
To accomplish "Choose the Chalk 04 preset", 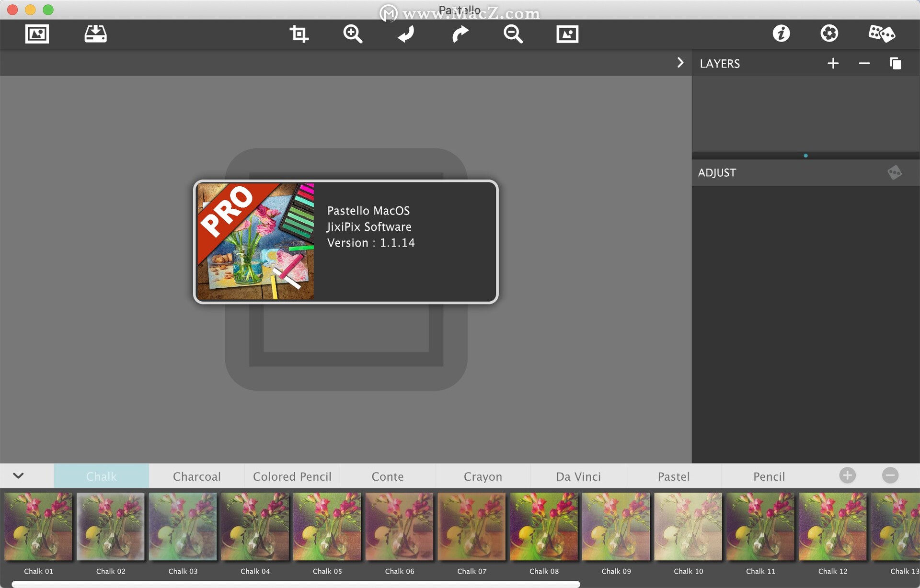I will click(255, 527).
